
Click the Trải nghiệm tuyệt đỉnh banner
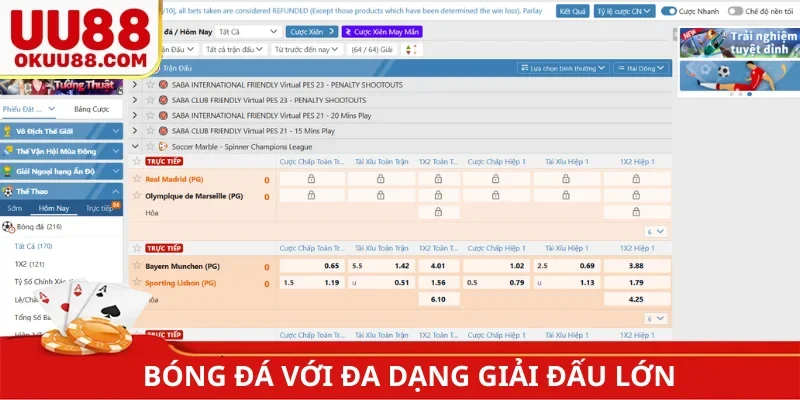[738, 42]
